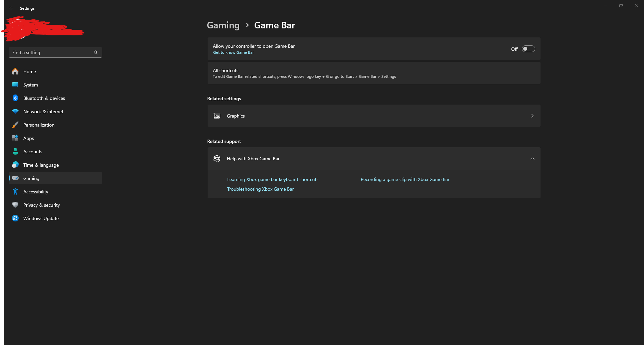Image resolution: width=644 pixels, height=345 pixels.
Task: Click the Help with Xbox Game Bar header
Action: click(x=374, y=159)
